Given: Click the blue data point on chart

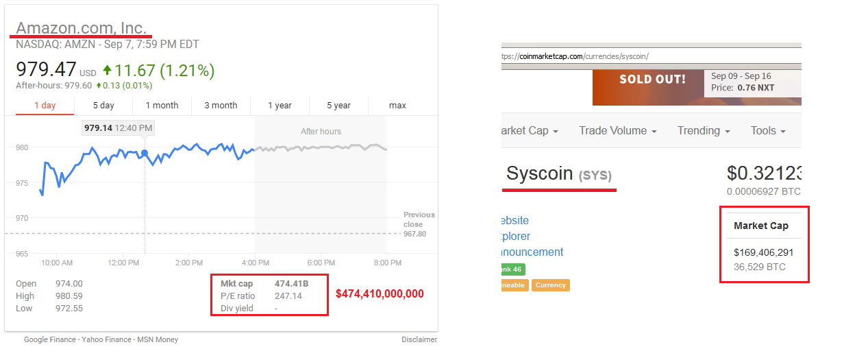Looking at the screenshot, I should (145, 153).
